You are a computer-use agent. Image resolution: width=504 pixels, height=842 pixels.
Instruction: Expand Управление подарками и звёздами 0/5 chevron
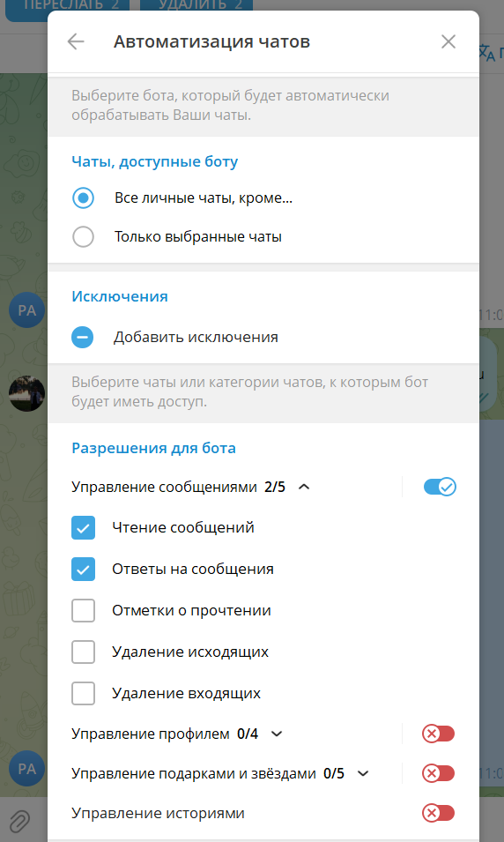[363, 774]
